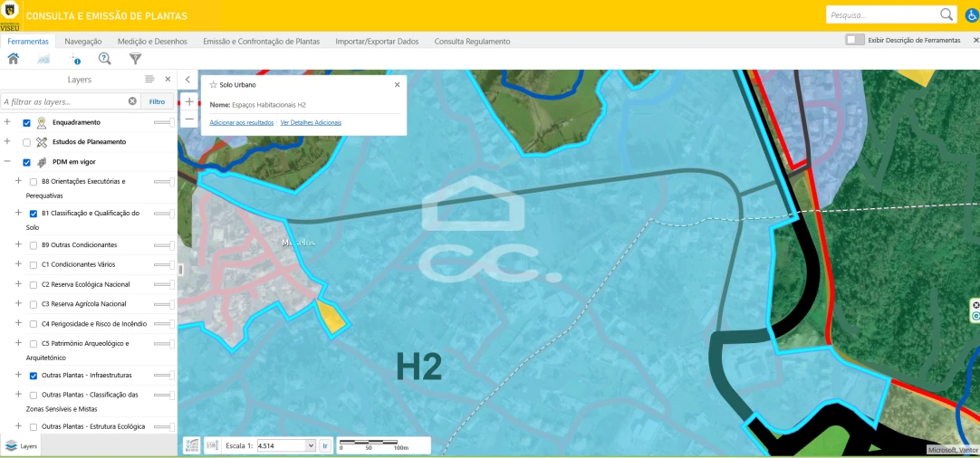Open the Consulta Regulamento tab
This screenshot has height=458, width=980.
pos(472,41)
